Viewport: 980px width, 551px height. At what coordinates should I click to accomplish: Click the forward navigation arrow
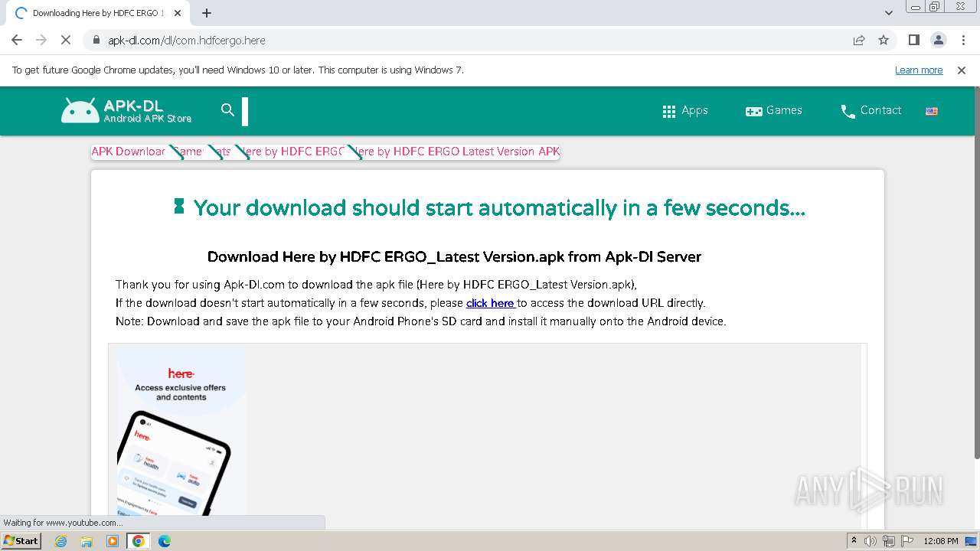pyautogui.click(x=41, y=40)
